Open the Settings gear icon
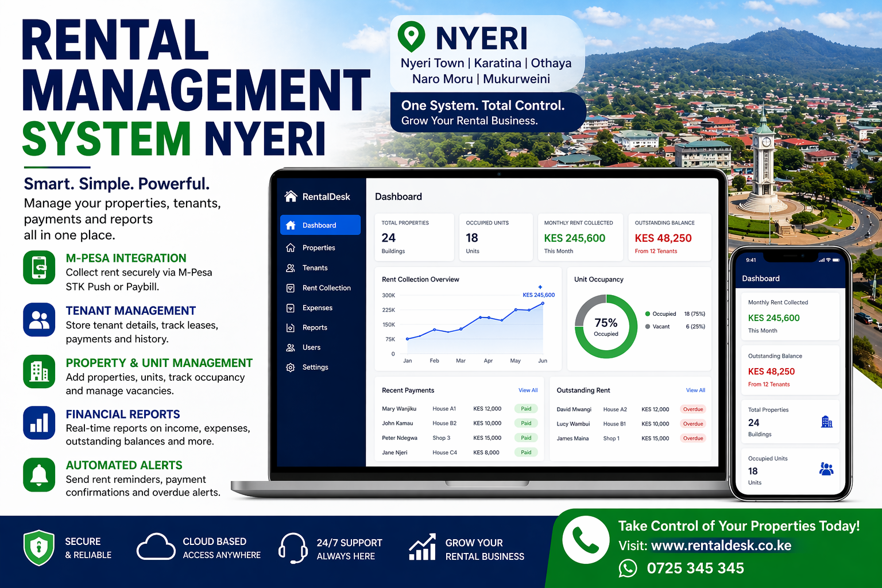The width and height of the screenshot is (882, 588). [x=292, y=367]
